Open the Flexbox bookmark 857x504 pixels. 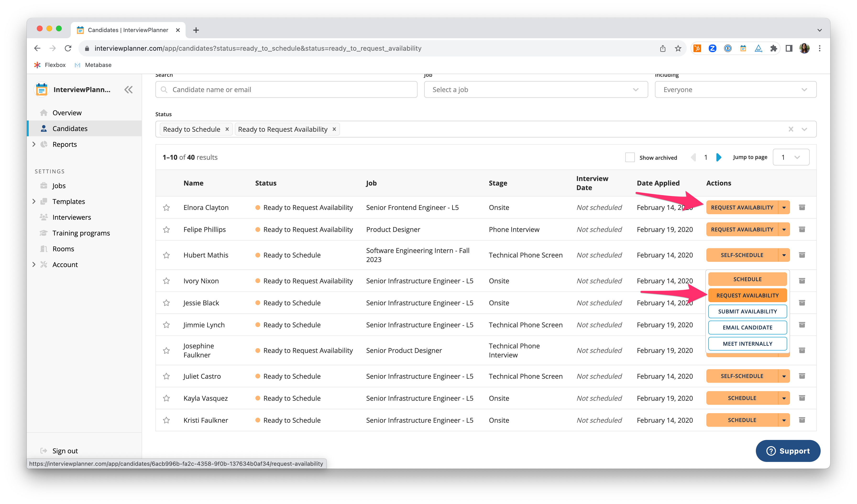50,65
